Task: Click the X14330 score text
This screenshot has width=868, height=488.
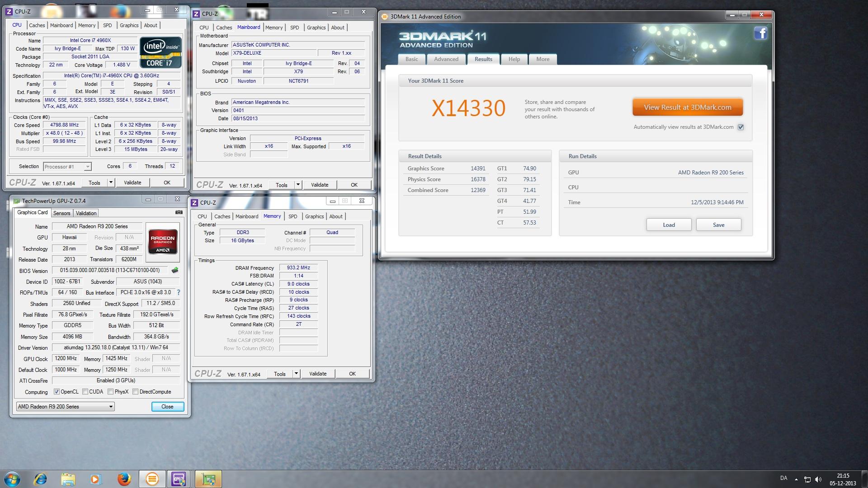Action: 468,108
